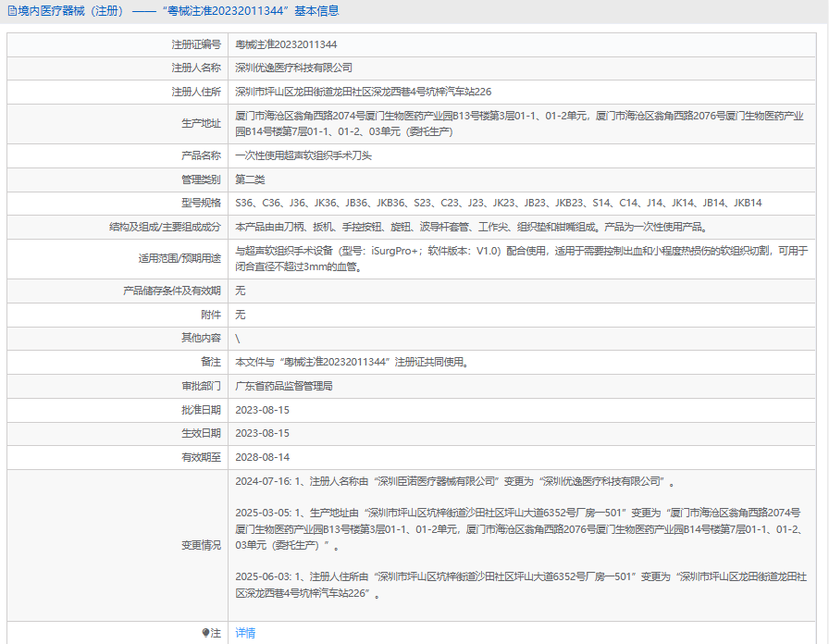This screenshot has width=829, height=644.
Task: Click the 有效期至 label
Action: point(201,457)
